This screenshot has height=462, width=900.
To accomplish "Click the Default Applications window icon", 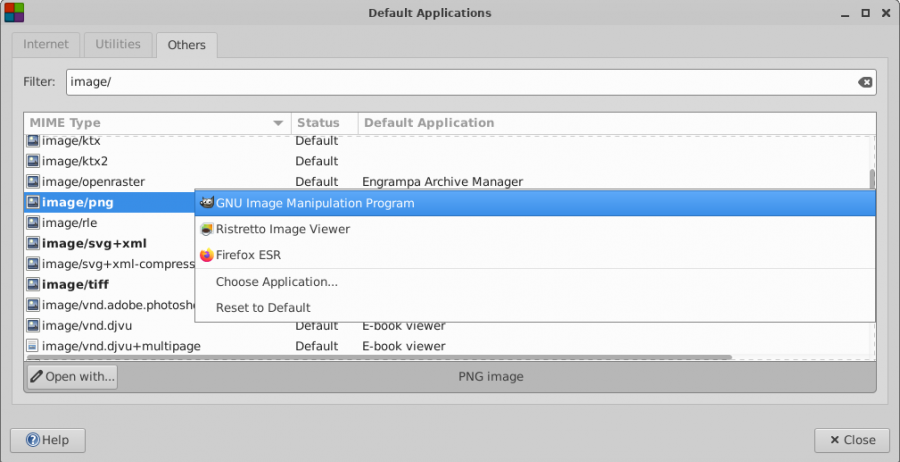I will point(14,13).
